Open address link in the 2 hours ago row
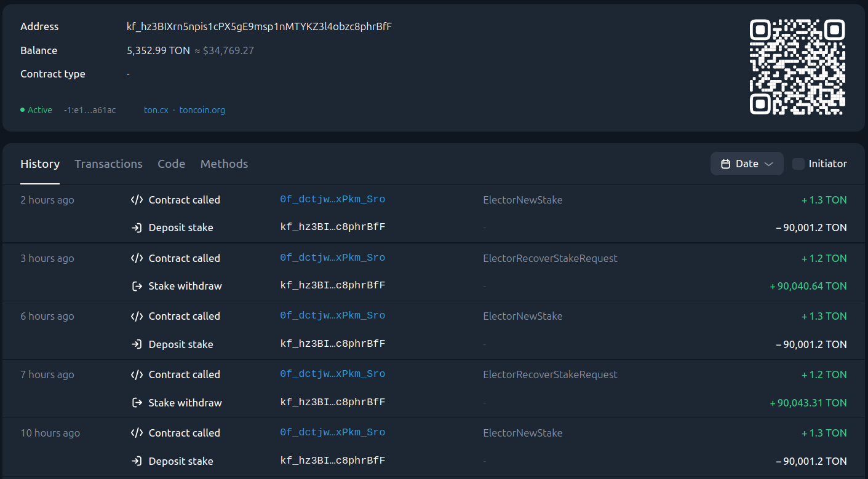This screenshot has width=868, height=479. coord(332,199)
